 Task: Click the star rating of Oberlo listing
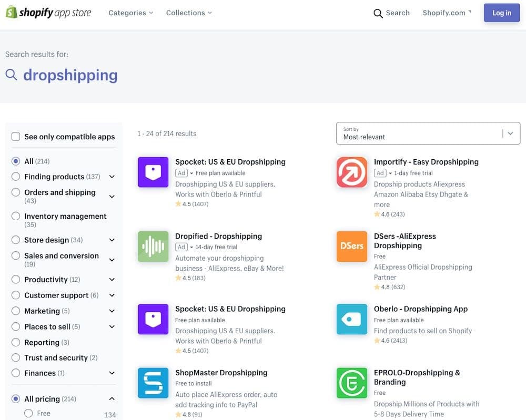click(x=390, y=341)
